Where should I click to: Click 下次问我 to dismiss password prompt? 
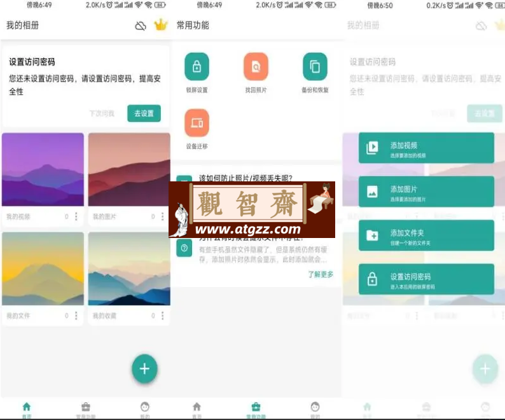click(x=102, y=113)
